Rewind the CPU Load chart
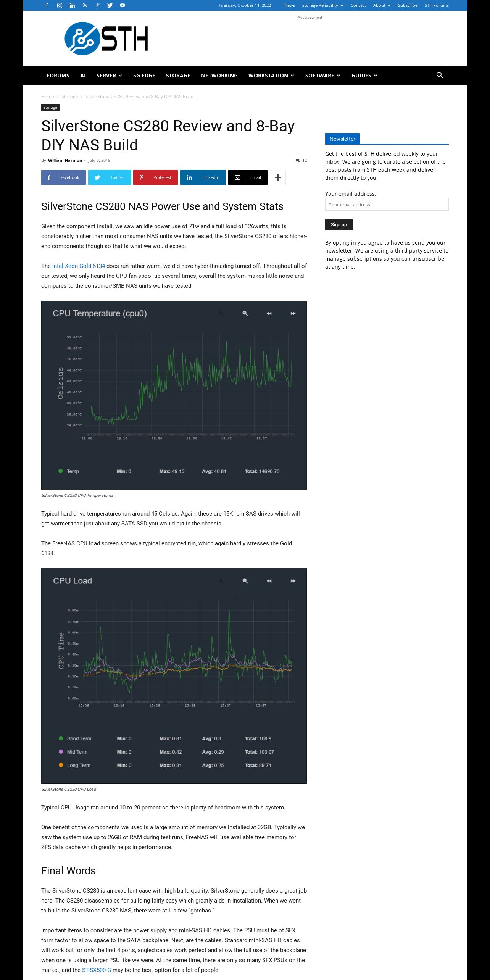 click(x=269, y=581)
